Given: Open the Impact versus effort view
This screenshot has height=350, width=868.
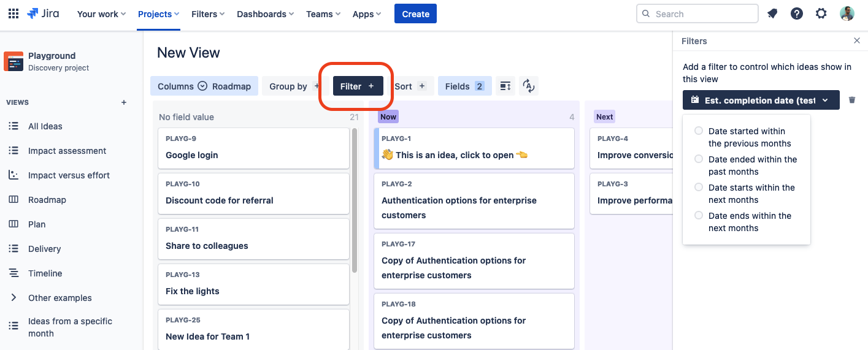Looking at the screenshot, I should click(x=69, y=175).
